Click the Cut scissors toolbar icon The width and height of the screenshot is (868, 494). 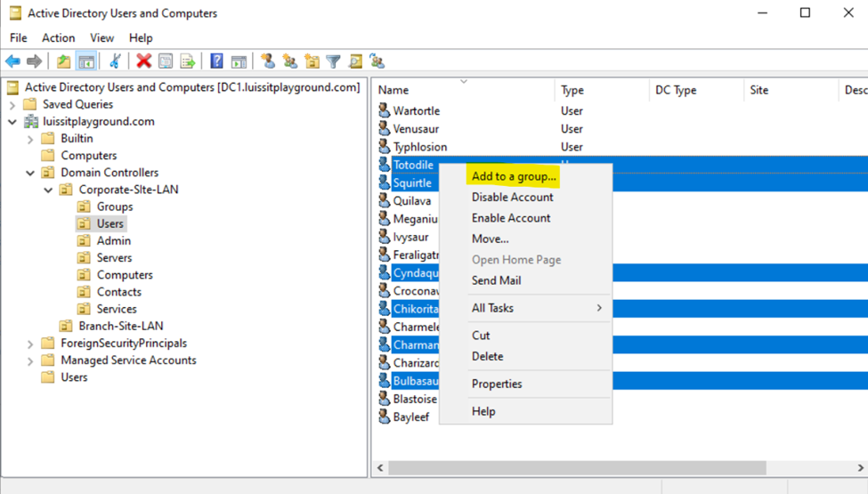115,61
